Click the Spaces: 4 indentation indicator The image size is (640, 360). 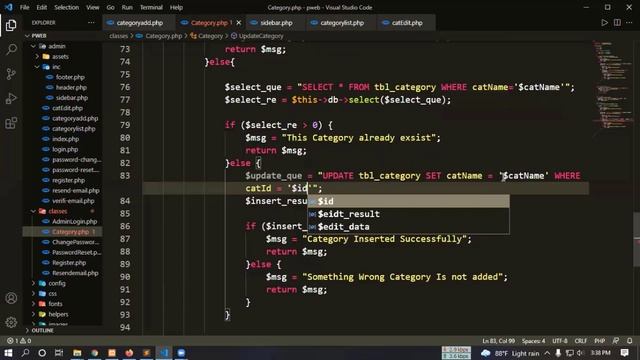point(533,341)
